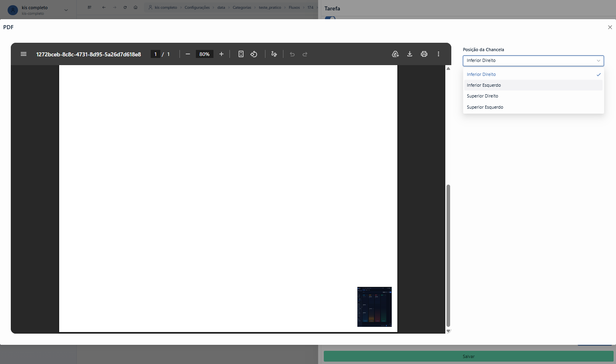Image resolution: width=616 pixels, height=364 pixels.
Task: Click the grid icon left of back arrow
Action: click(x=90, y=7)
